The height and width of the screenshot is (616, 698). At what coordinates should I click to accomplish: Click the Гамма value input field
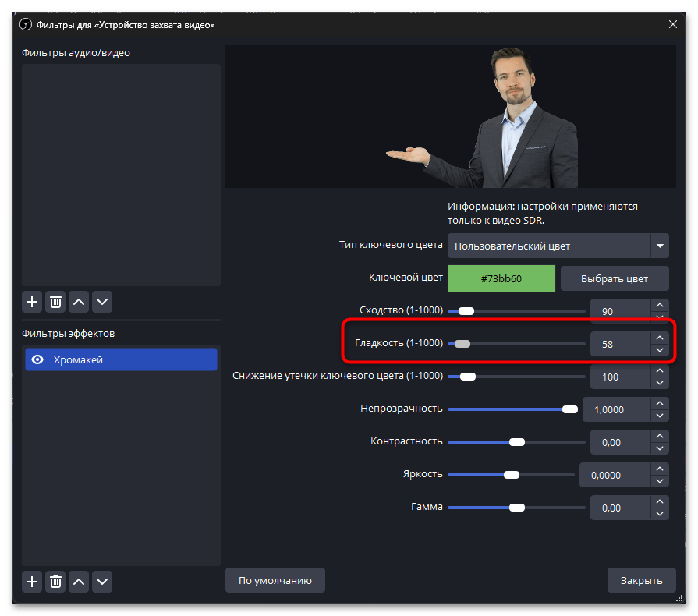620,508
